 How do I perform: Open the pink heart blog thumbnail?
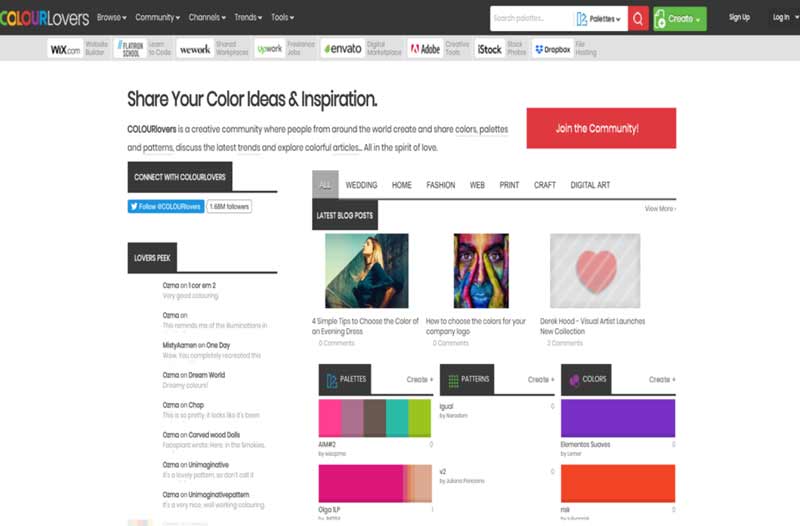[595, 271]
